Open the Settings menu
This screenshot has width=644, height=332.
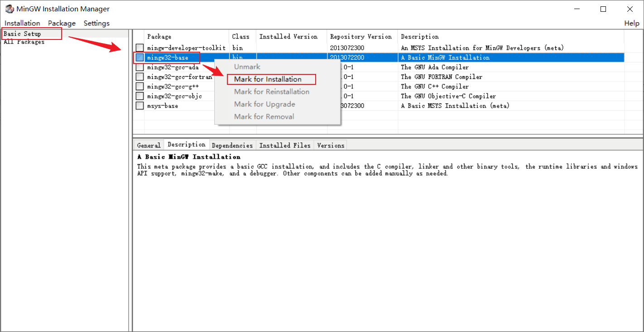click(x=96, y=23)
